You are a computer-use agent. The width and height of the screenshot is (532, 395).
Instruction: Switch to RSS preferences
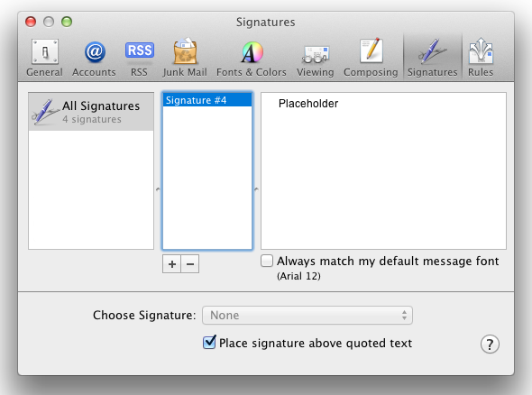pyautogui.click(x=139, y=58)
